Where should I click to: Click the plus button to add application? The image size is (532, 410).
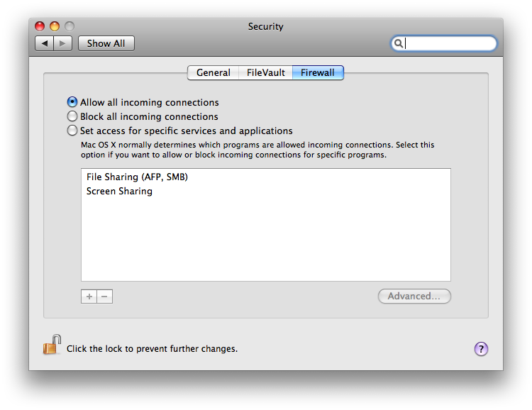(x=89, y=297)
